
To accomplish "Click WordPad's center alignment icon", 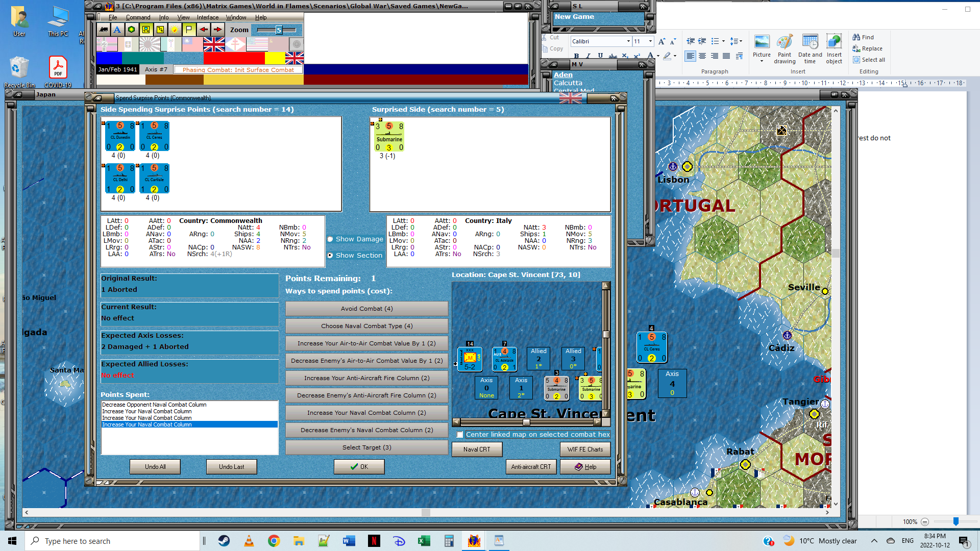I will 702,56.
